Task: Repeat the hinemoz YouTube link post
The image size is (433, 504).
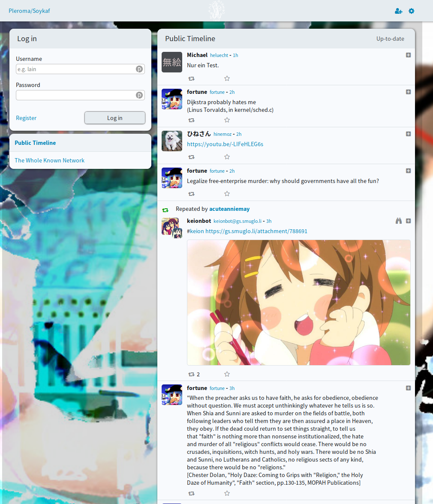Action: pos(191,157)
